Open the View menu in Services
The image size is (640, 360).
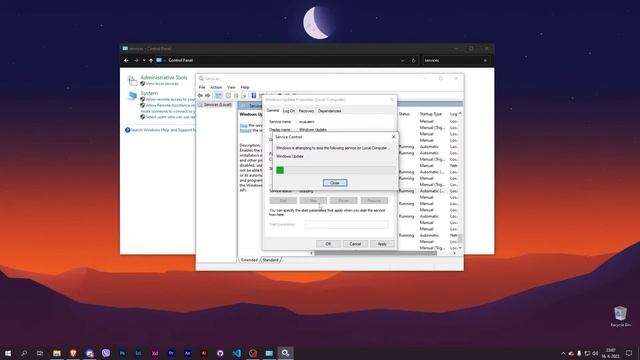pos(231,87)
